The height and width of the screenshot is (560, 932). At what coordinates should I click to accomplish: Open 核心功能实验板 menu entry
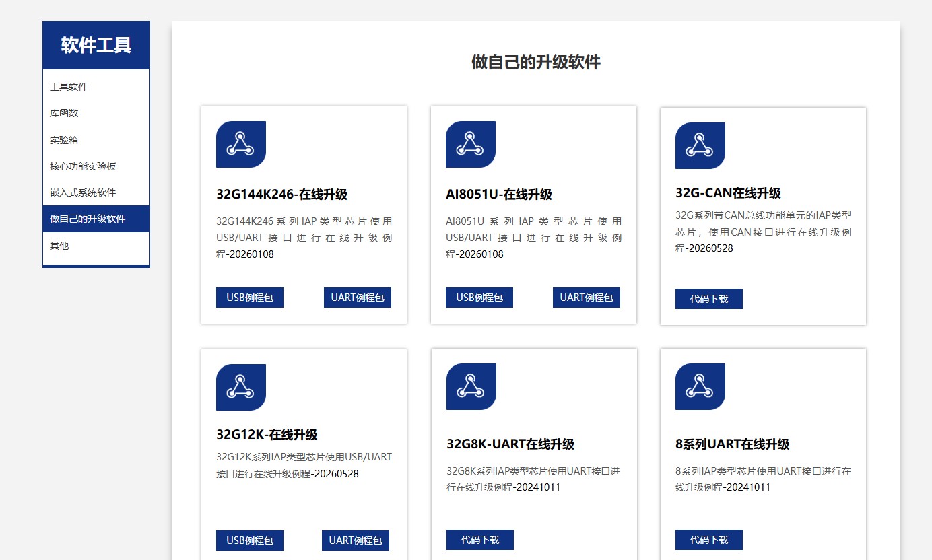[96, 166]
